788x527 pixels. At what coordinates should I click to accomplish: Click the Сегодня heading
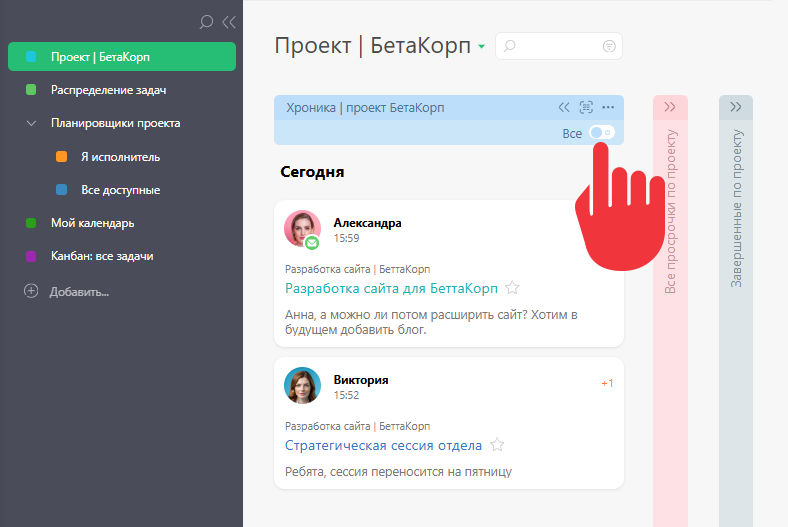click(x=312, y=172)
